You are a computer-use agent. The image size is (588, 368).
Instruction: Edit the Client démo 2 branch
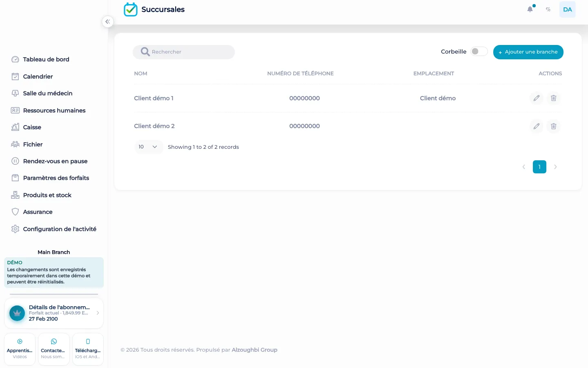click(x=537, y=126)
